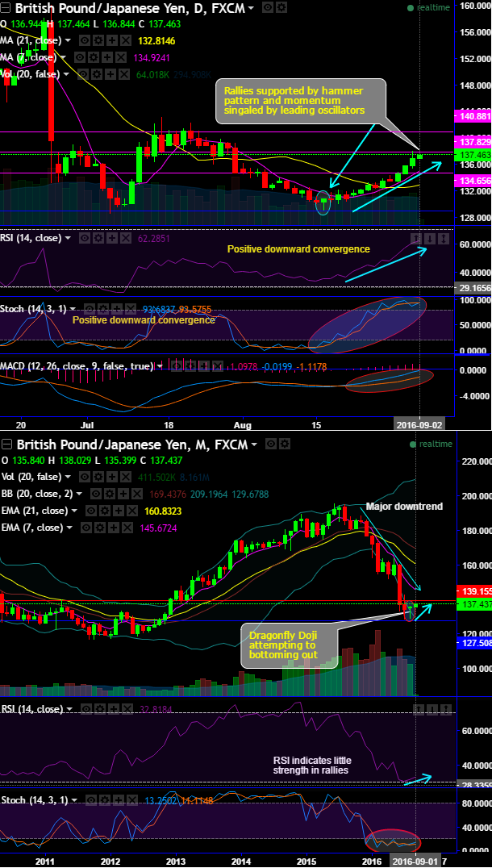The height and width of the screenshot is (868, 492).
Task: Remove daily Vol (20, false) indicator
Action: coord(126,74)
